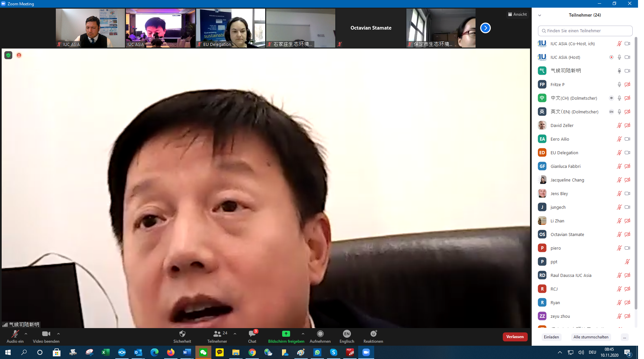Click the Bildschirm freigeben share screen icon
The height and width of the screenshot is (359, 644).
[286, 334]
